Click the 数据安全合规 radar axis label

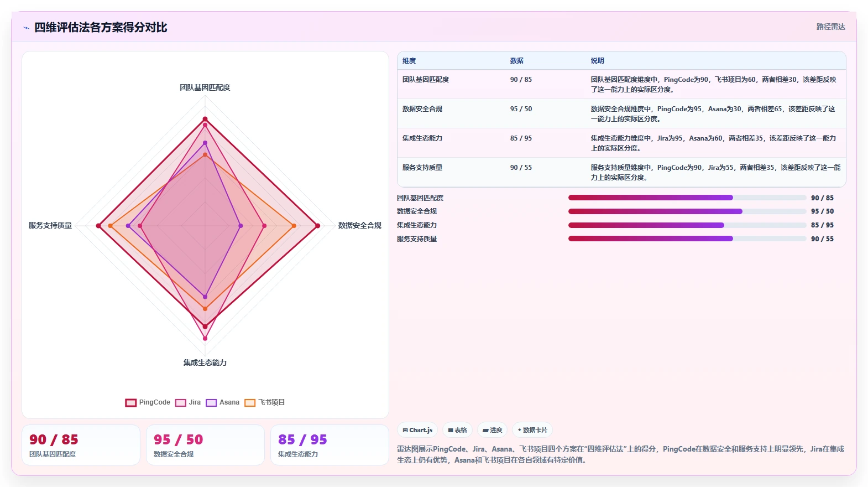pyautogui.click(x=360, y=225)
